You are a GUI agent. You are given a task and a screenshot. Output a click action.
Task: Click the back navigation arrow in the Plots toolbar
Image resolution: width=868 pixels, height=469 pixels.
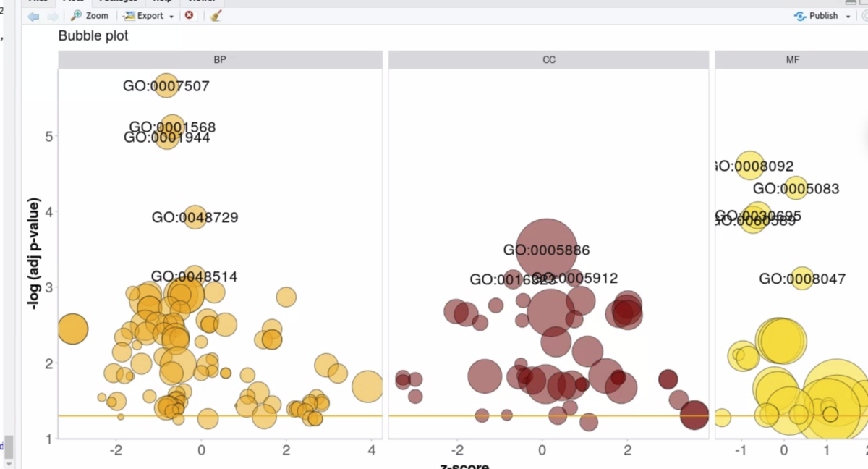[x=33, y=16]
